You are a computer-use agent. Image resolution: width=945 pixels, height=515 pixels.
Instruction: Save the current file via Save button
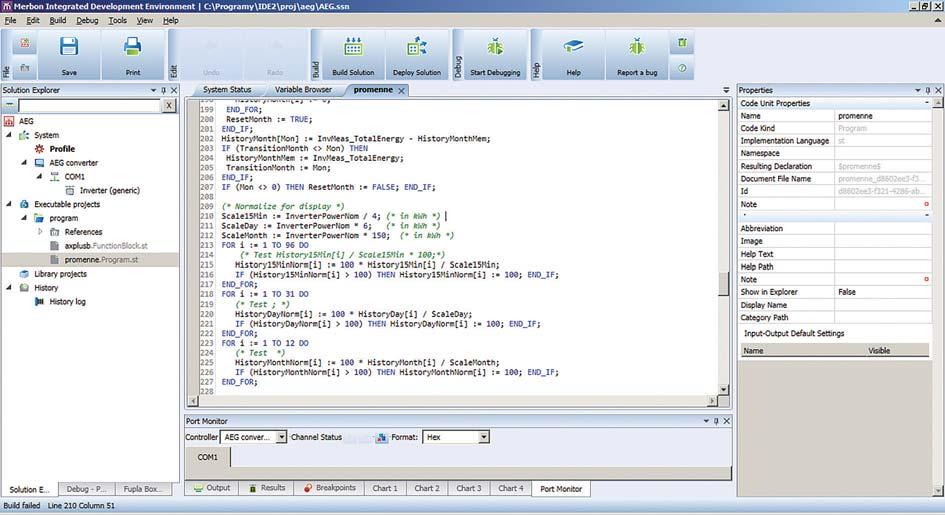[69, 55]
